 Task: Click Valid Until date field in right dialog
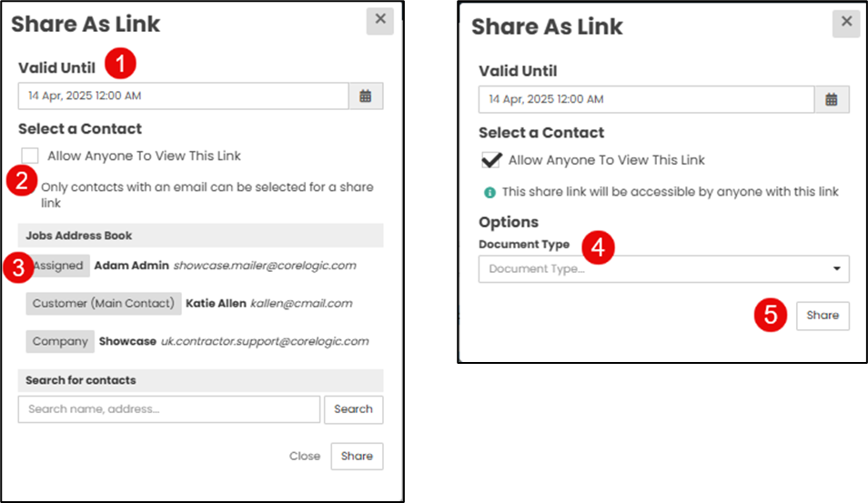647,100
